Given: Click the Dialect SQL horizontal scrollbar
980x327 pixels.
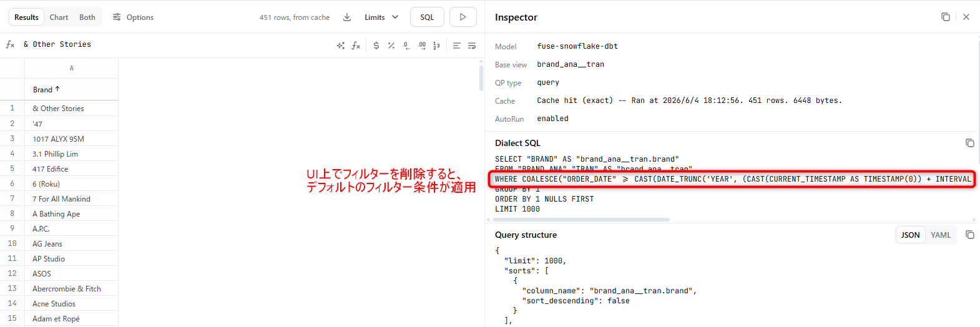Looking at the screenshot, I should (x=581, y=220).
